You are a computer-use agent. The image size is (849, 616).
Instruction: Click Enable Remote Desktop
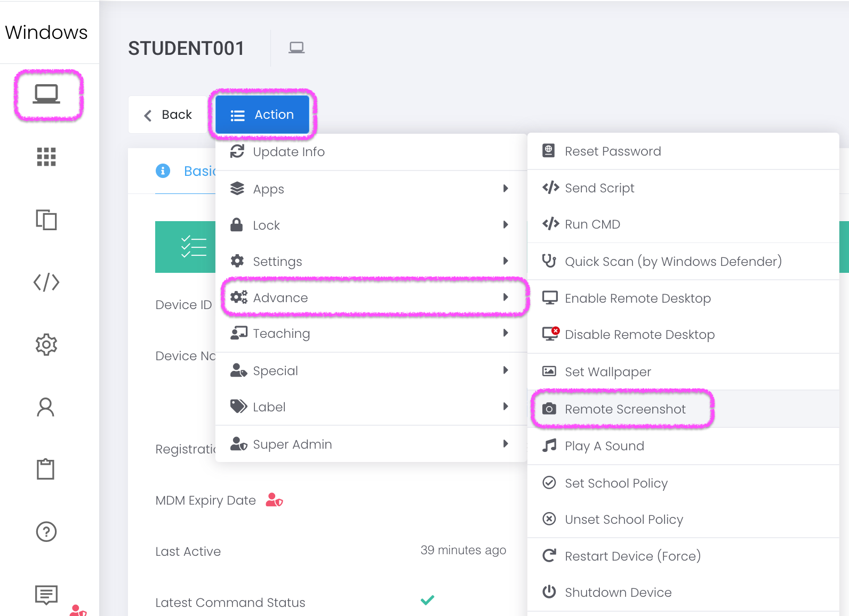click(683, 298)
